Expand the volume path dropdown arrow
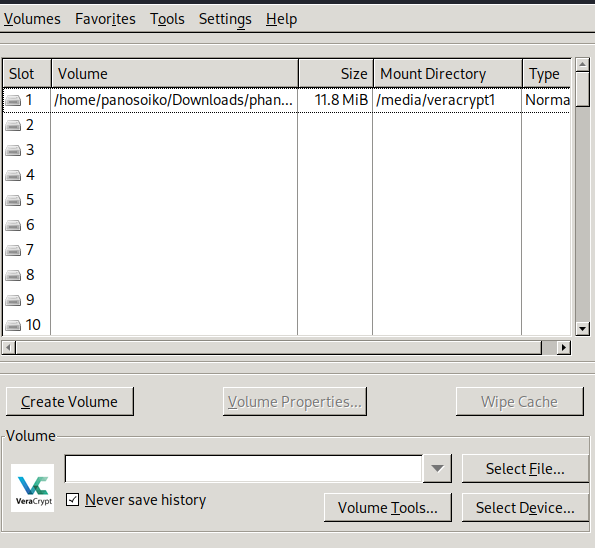The image size is (595, 548). pos(437,469)
